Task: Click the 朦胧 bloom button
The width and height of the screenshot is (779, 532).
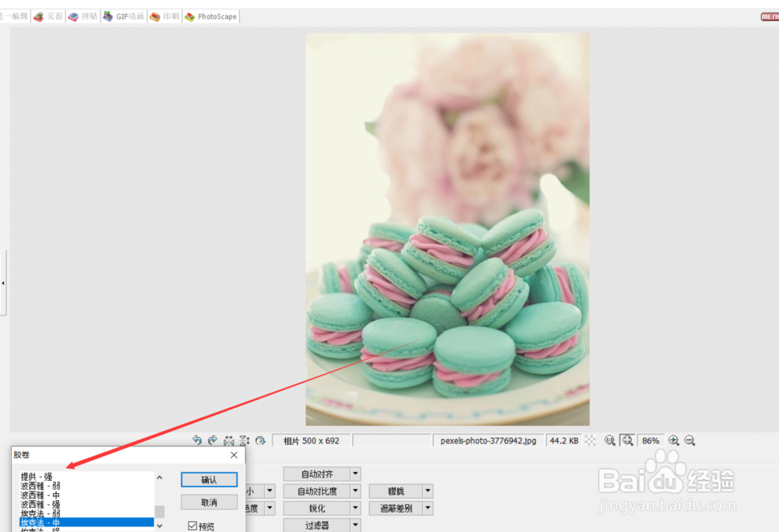Action: 396,491
